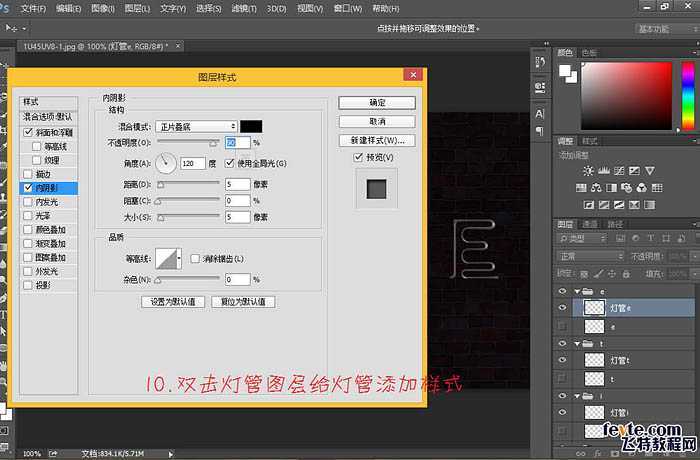Open the 基本功能 workspace dropdown

(x=656, y=29)
